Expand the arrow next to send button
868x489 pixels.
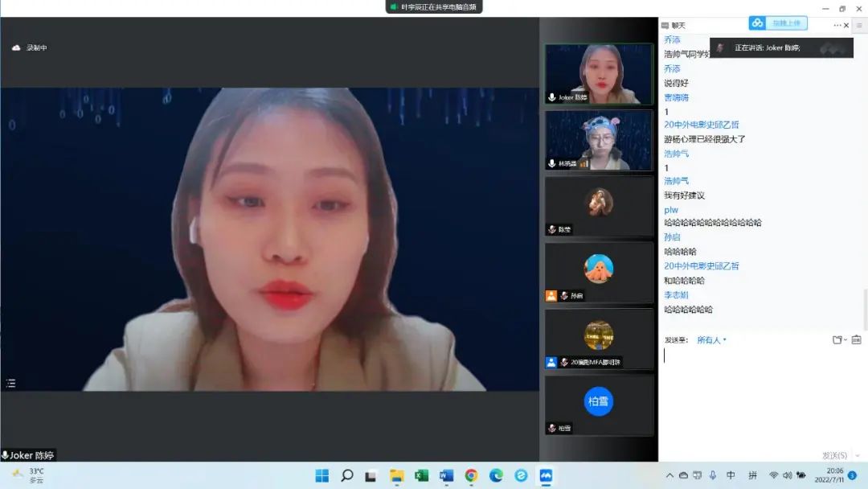[858, 456]
